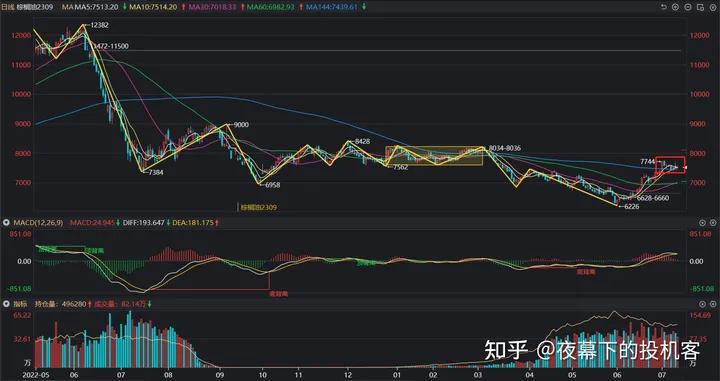Image resolution: width=720 pixels, height=381 pixels.
Task: Click the MA10:7514.20 moving average label
Action: [x=153, y=7]
